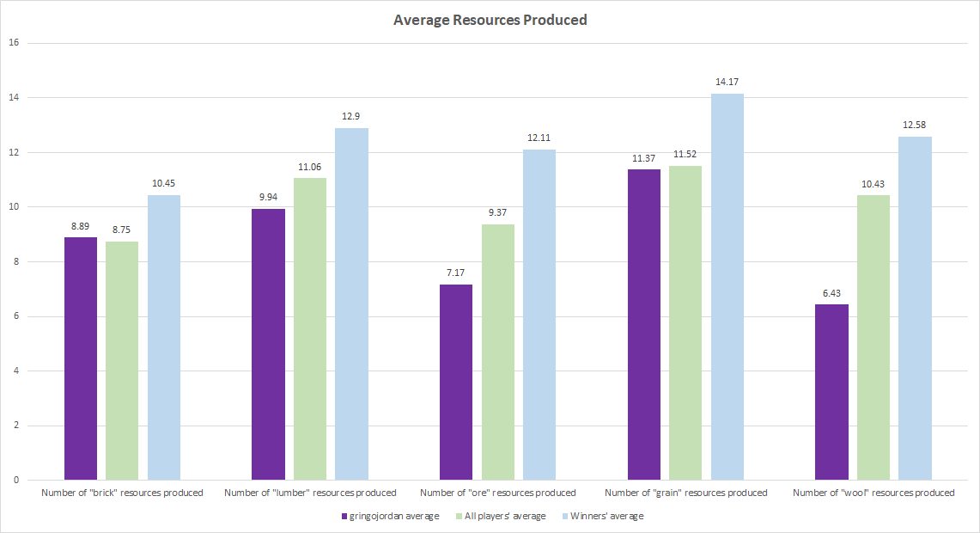Click y-axis value 12
This screenshot has width=980, height=533.
point(14,153)
